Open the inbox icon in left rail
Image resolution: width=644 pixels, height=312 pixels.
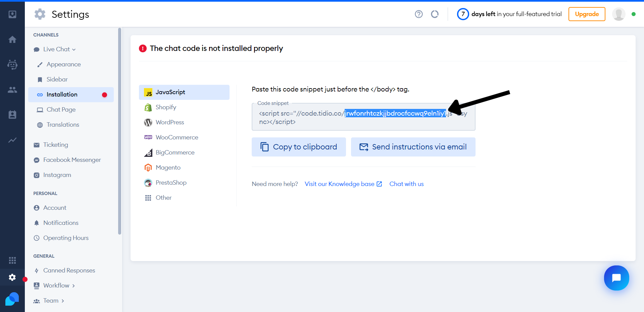[x=12, y=14]
